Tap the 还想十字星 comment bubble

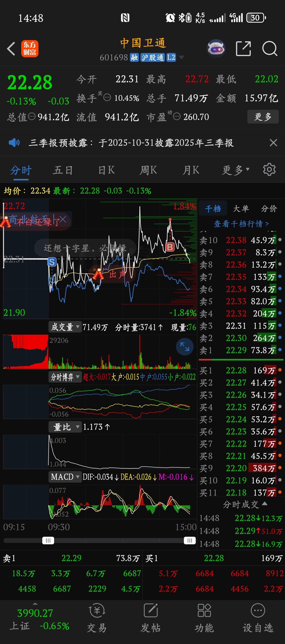click(x=85, y=248)
